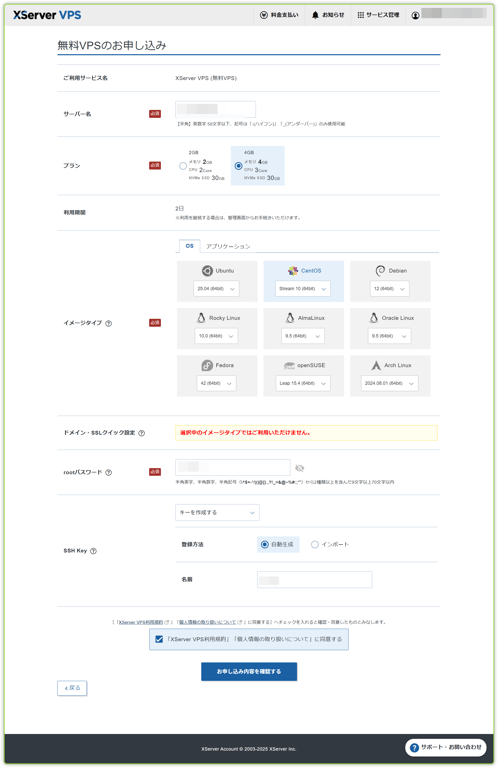Click the account user icon in header
This screenshot has width=498, height=768.
(415, 15)
